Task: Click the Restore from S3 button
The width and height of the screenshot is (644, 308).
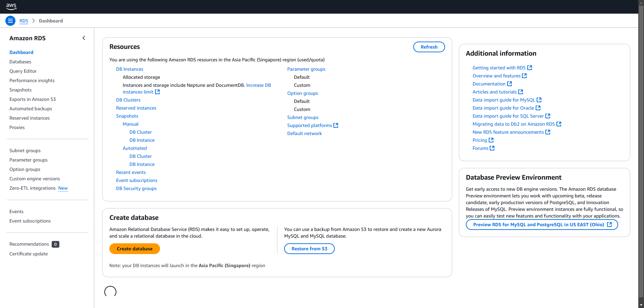Action: [309, 249]
